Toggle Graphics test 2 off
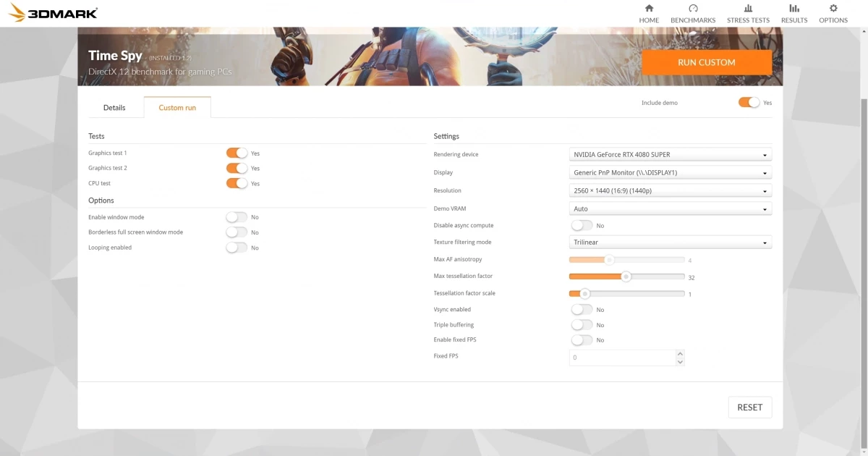Viewport: 868px width, 456px height. (x=237, y=168)
